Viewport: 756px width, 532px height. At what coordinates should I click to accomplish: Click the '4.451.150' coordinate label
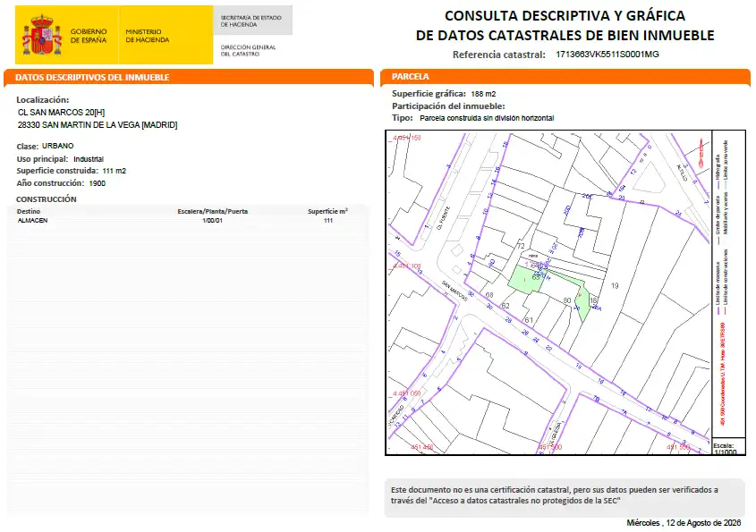click(x=407, y=138)
